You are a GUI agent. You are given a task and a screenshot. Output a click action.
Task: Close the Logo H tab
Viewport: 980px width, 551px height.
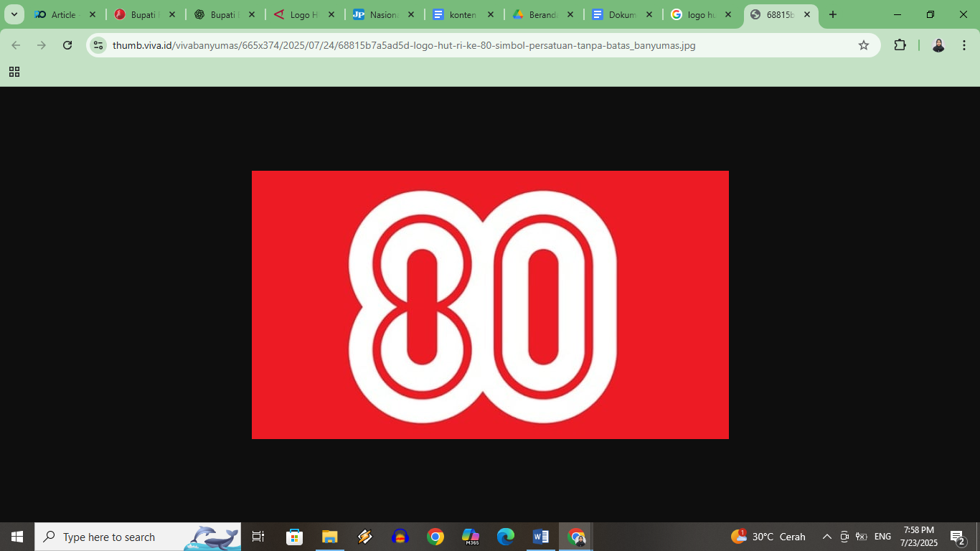pyautogui.click(x=331, y=14)
